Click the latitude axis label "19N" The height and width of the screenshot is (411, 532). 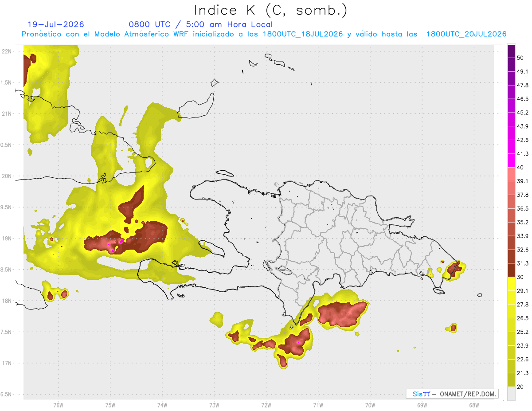tap(7, 239)
